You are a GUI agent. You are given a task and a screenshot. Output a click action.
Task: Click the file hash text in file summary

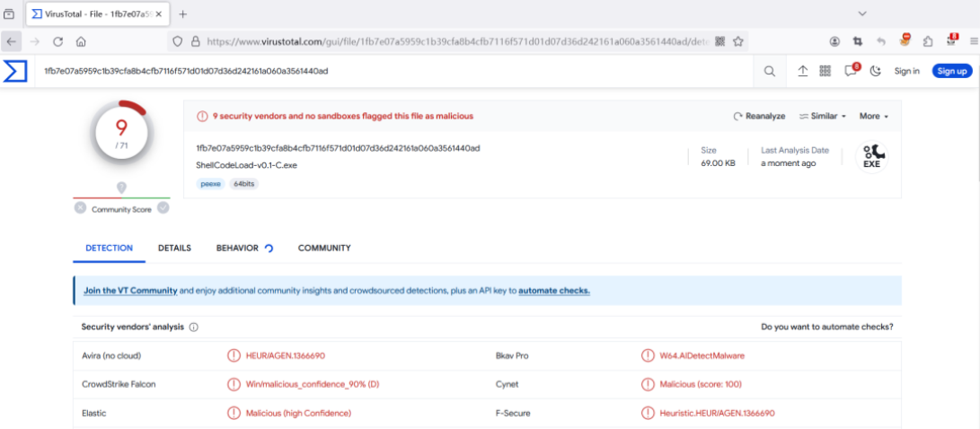point(338,148)
